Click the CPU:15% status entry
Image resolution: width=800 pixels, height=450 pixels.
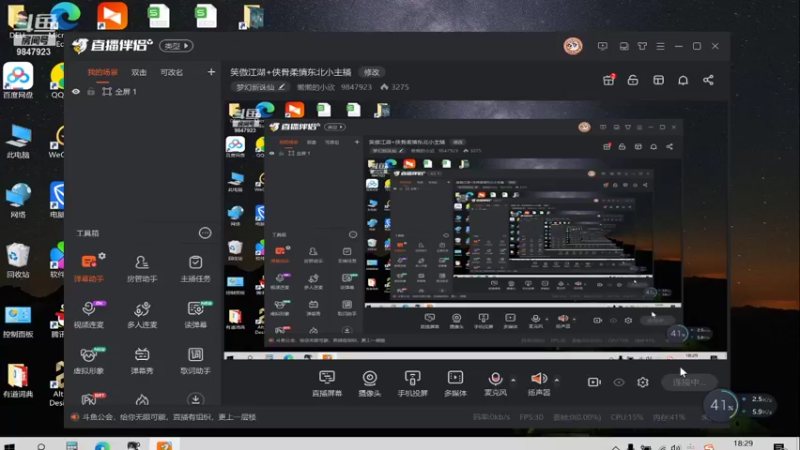coord(627,417)
